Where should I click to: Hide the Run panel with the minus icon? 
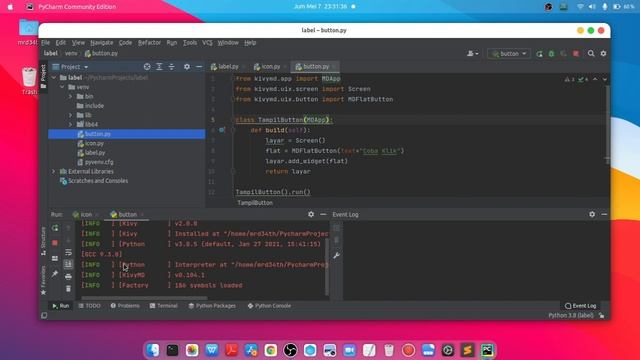coord(323,214)
